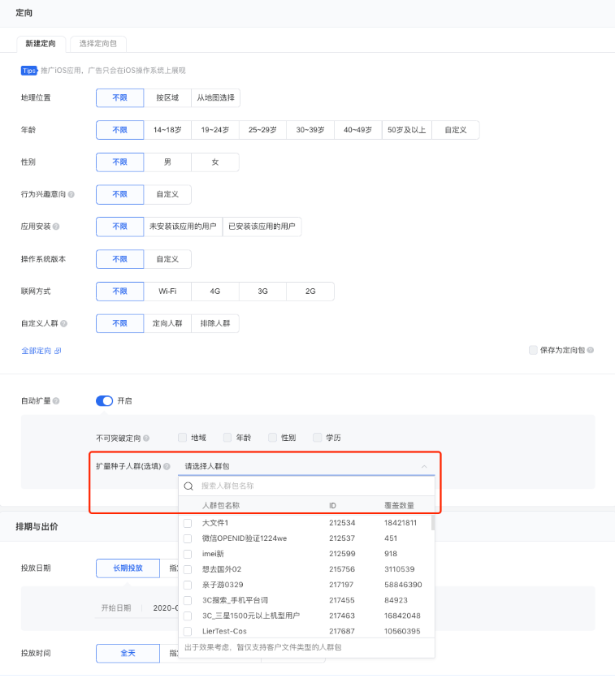Select 定向人群 option

coord(167,324)
